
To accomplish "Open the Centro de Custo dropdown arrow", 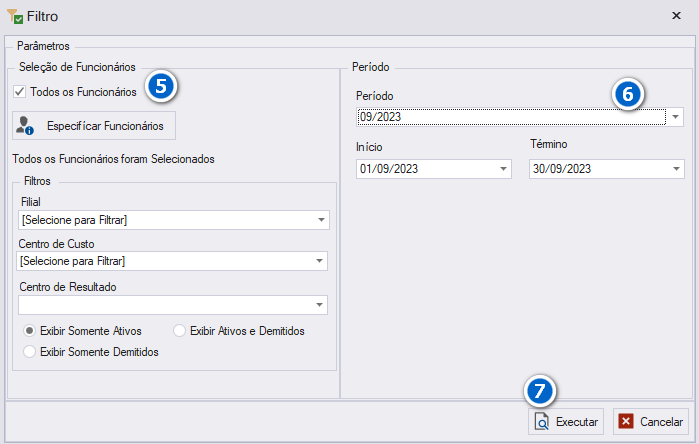I will [x=319, y=261].
